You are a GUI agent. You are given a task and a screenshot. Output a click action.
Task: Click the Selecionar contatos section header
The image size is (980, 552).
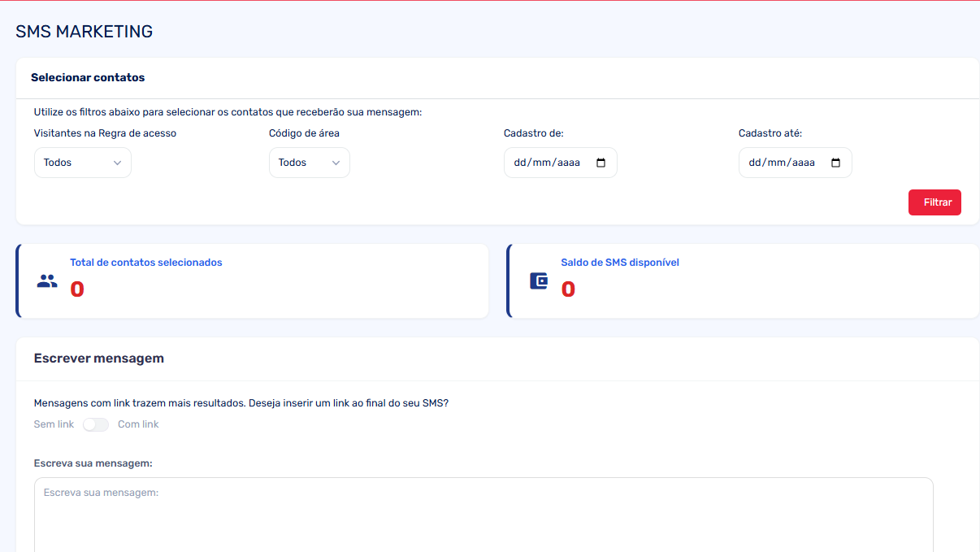pos(88,78)
